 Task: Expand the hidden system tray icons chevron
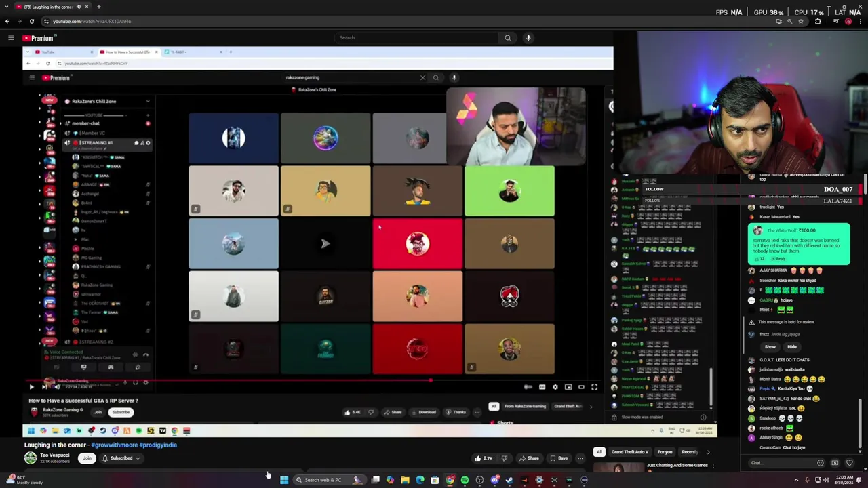[x=796, y=480]
